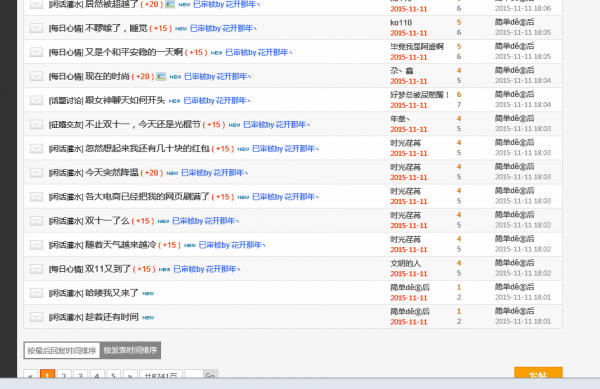The height and width of the screenshot is (389, 600).
Task: Click 已审核by花开那年 link on 又是个和平安稳的一天 thread
Action: 259,52
